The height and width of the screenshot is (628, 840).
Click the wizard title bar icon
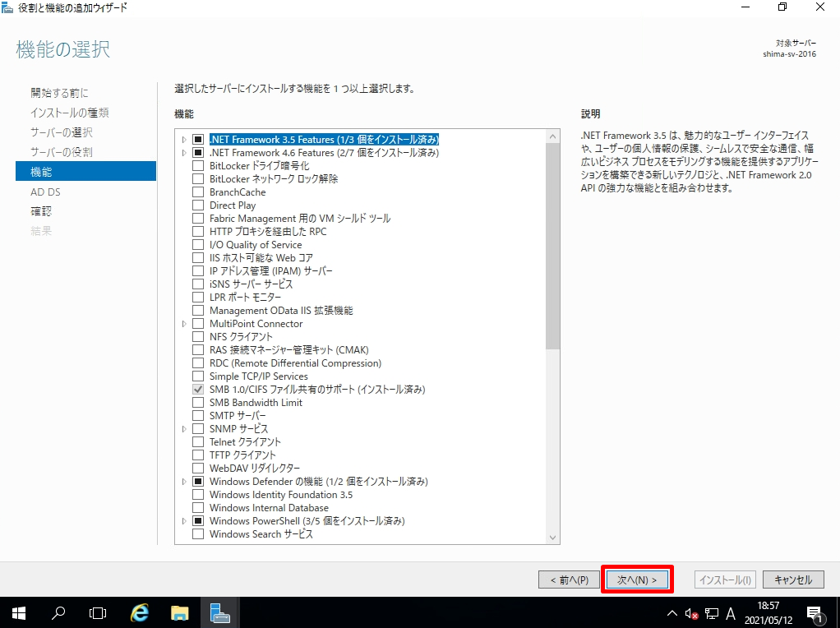pyautogui.click(x=7, y=8)
